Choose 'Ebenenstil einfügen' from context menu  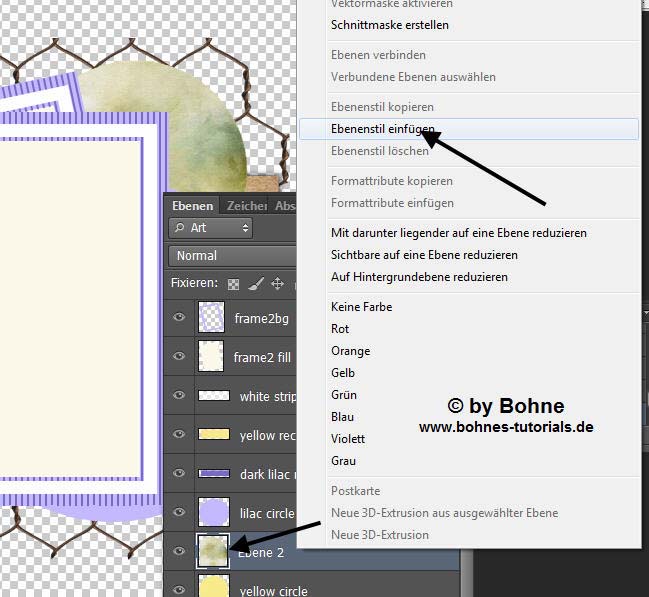[x=383, y=129]
